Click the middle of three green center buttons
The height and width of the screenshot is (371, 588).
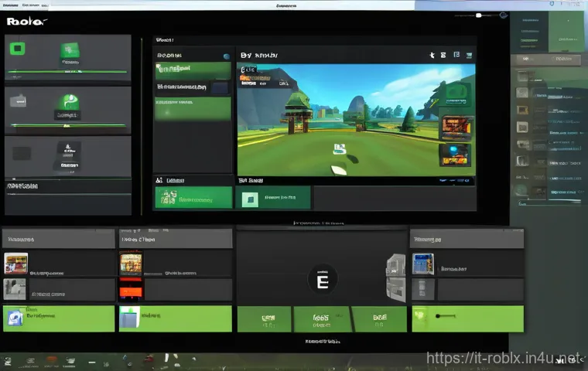(x=323, y=319)
